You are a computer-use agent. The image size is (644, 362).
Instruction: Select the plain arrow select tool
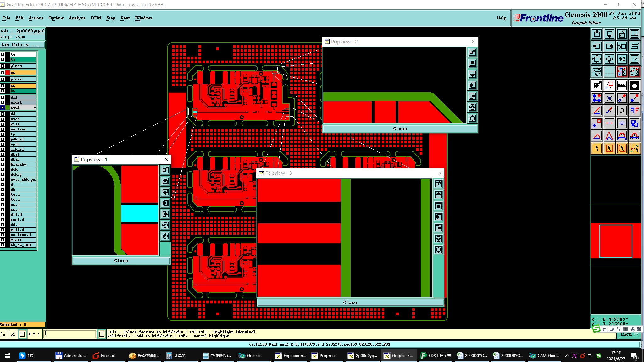(597, 148)
